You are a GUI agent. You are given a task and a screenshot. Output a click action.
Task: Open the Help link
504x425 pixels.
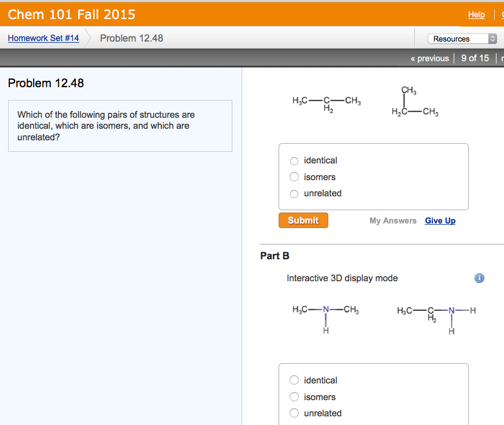click(476, 14)
